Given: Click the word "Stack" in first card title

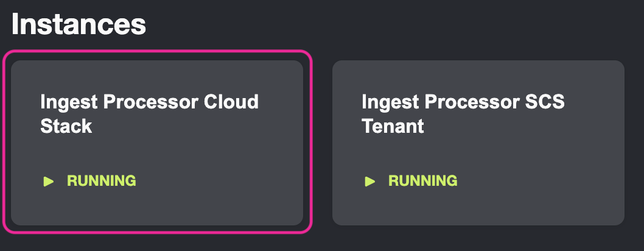Looking at the screenshot, I should point(66,126).
